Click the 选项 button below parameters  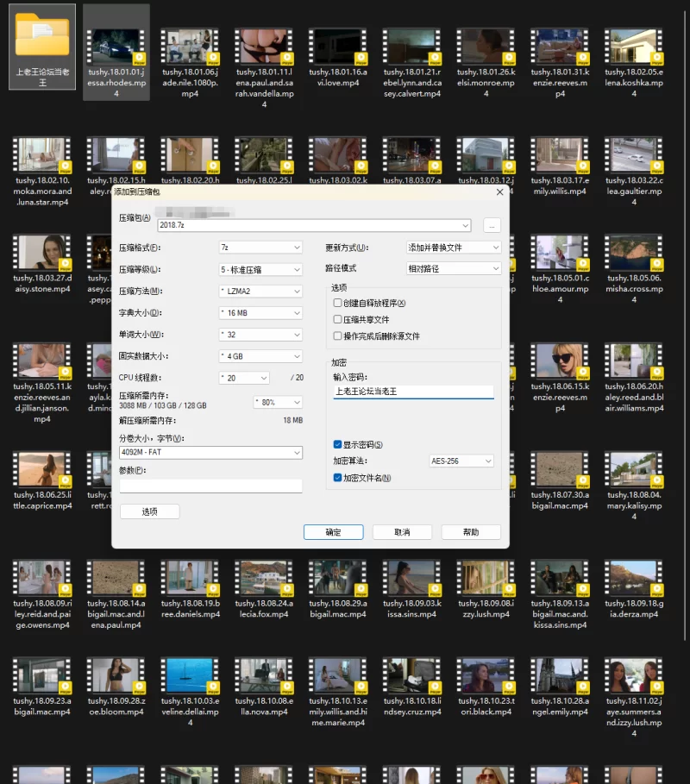[149, 511]
